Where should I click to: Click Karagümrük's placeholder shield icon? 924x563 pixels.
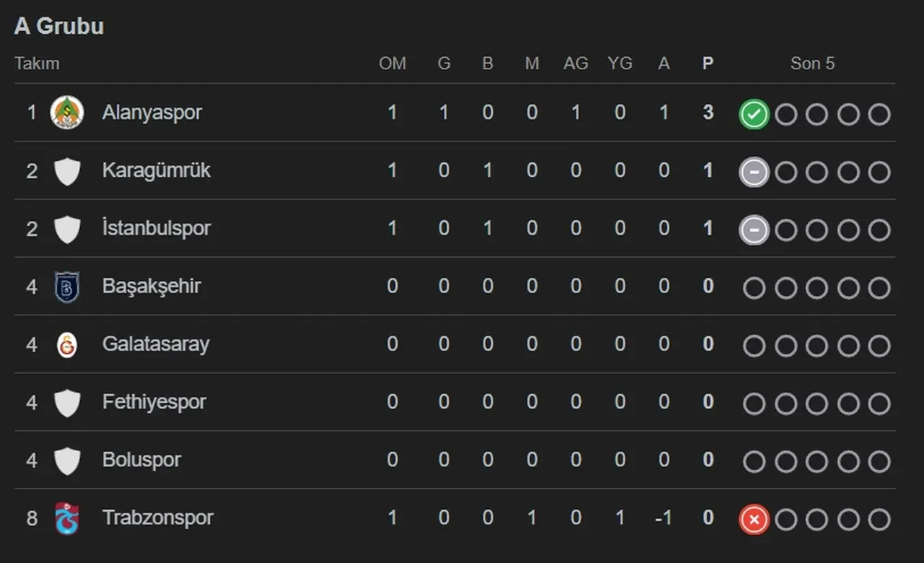point(67,171)
